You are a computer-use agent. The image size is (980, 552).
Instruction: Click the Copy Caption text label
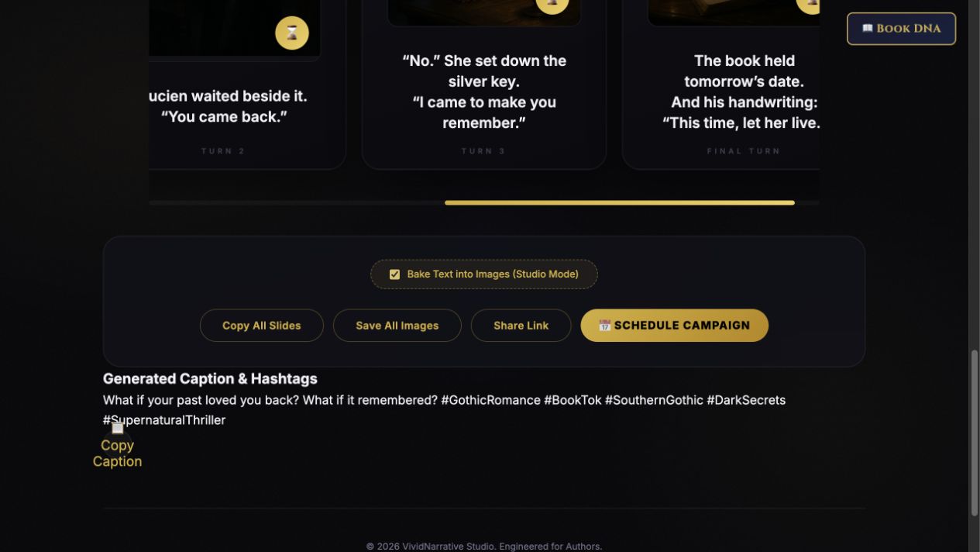(x=117, y=454)
